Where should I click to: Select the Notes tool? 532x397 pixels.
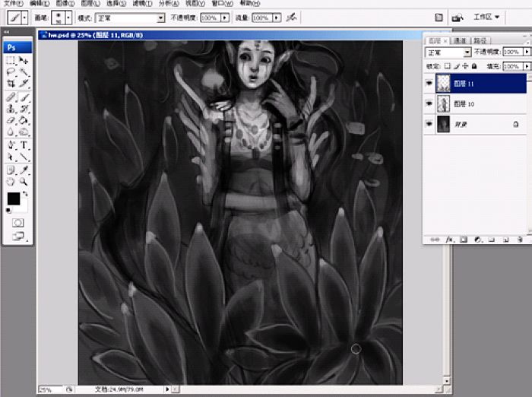(x=11, y=170)
